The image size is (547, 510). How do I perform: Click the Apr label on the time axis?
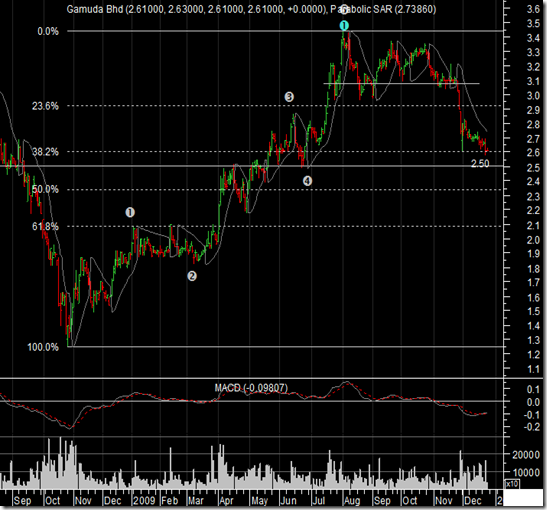(226, 501)
